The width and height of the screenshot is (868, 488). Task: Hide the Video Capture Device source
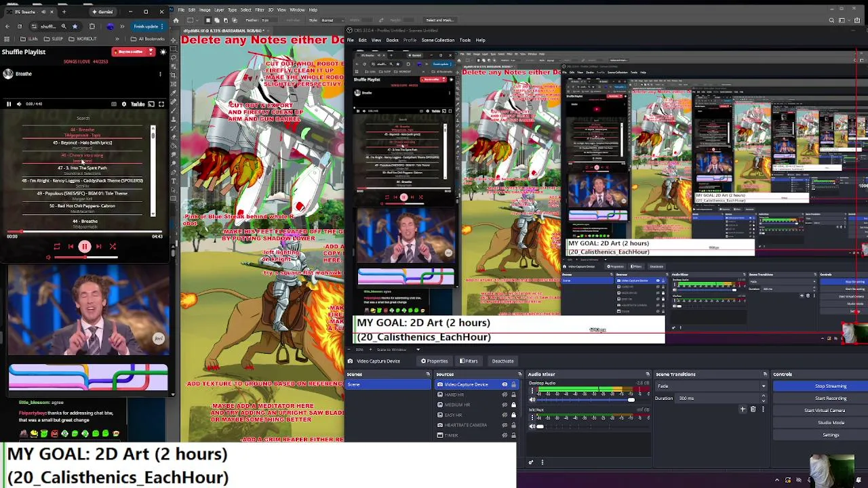505,384
